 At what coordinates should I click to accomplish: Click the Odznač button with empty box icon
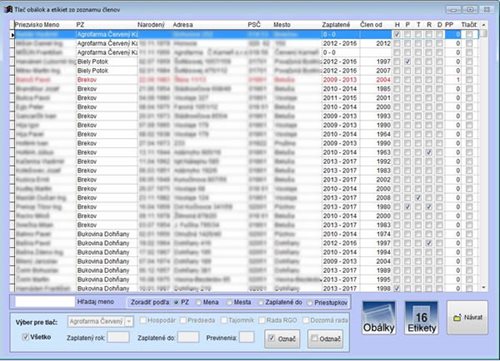(325, 339)
